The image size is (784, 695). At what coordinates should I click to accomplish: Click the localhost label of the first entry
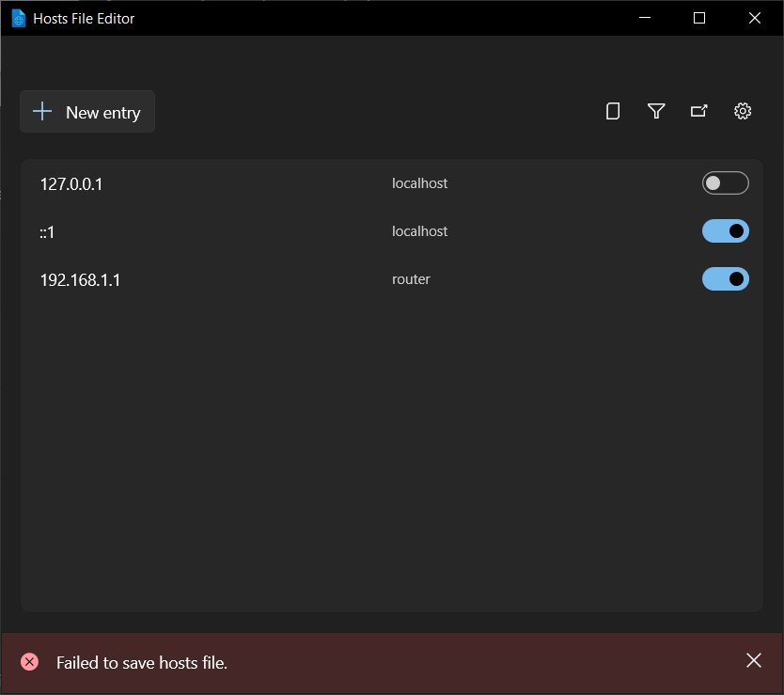tap(419, 183)
